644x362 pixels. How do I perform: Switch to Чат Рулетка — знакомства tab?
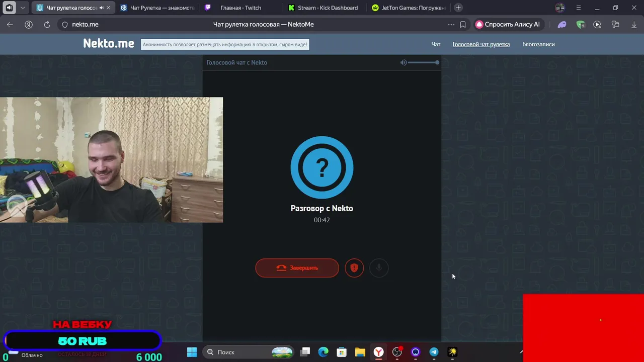[x=157, y=8]
